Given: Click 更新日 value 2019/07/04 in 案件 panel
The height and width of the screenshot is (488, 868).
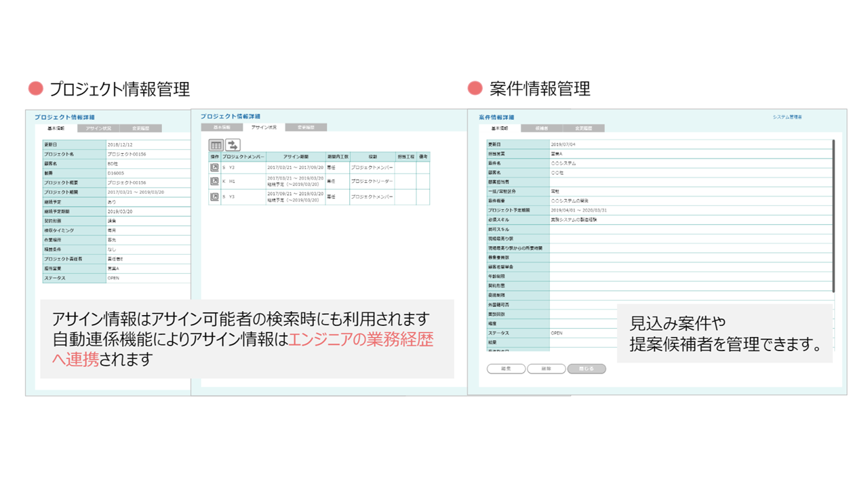Looking at the screenshot, I should pyautogui.click(x=564, y=144).
